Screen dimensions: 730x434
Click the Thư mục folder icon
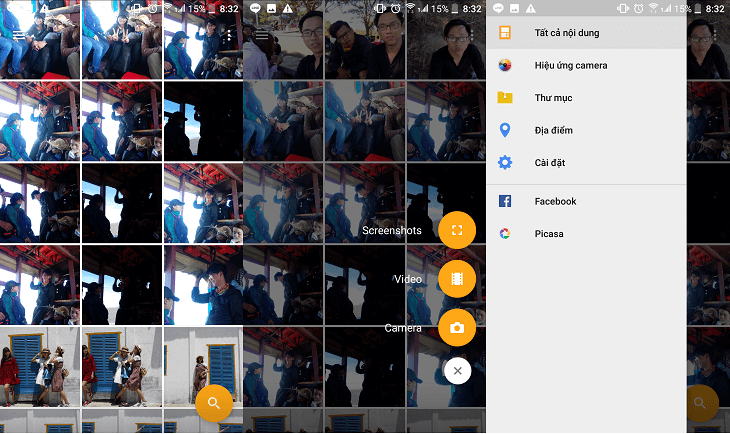coord(505,97)
